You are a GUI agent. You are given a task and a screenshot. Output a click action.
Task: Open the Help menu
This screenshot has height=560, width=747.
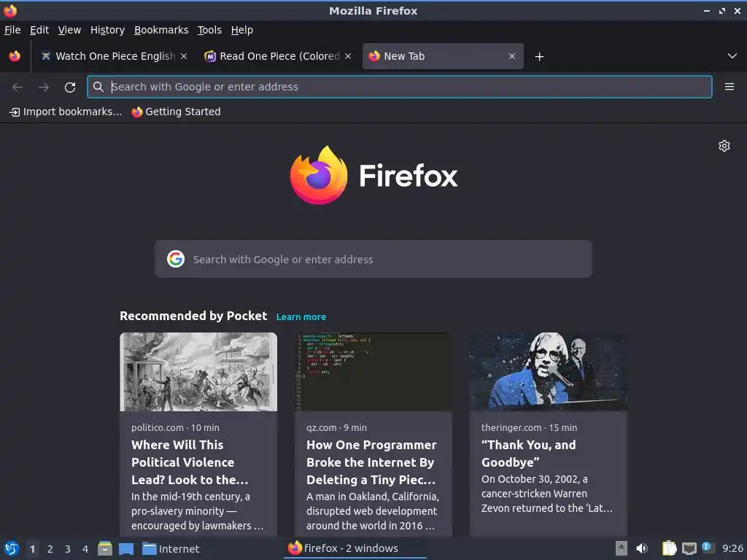tap(242, 30)
